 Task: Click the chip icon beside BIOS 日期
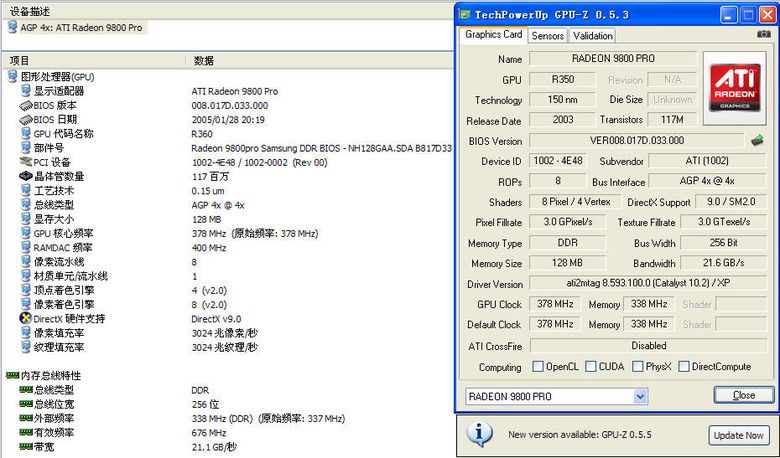(25, 120)
